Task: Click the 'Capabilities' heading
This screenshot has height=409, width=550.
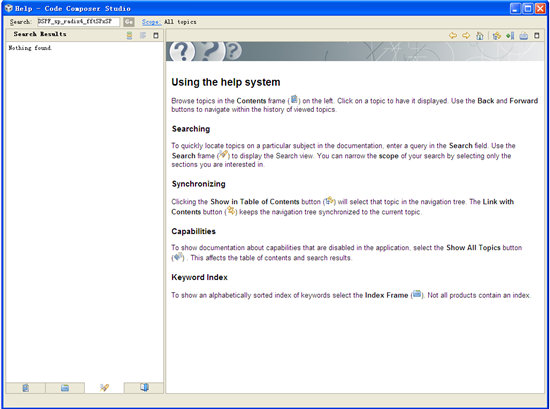Action: [194, 232]
